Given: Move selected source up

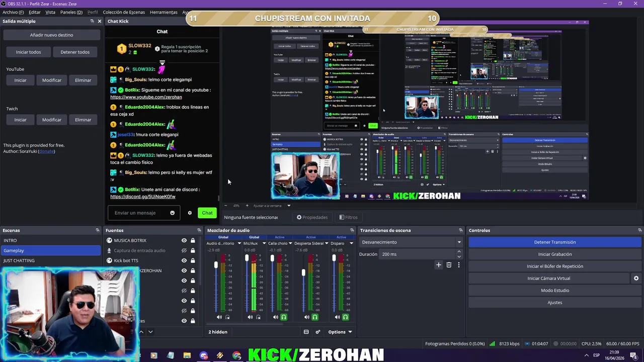Looking at the screenshot, I should (141, 332).
